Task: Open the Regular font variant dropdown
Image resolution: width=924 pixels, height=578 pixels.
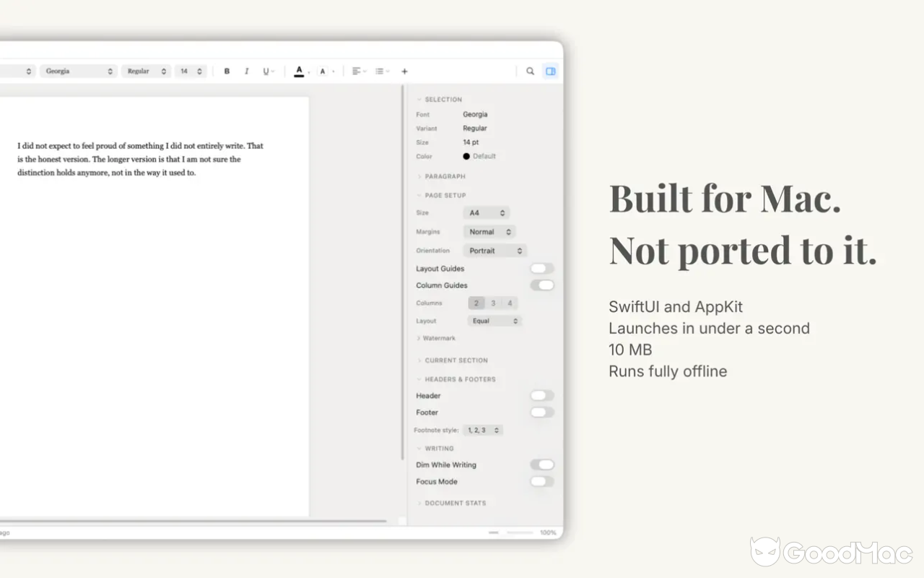Action: 146,72
